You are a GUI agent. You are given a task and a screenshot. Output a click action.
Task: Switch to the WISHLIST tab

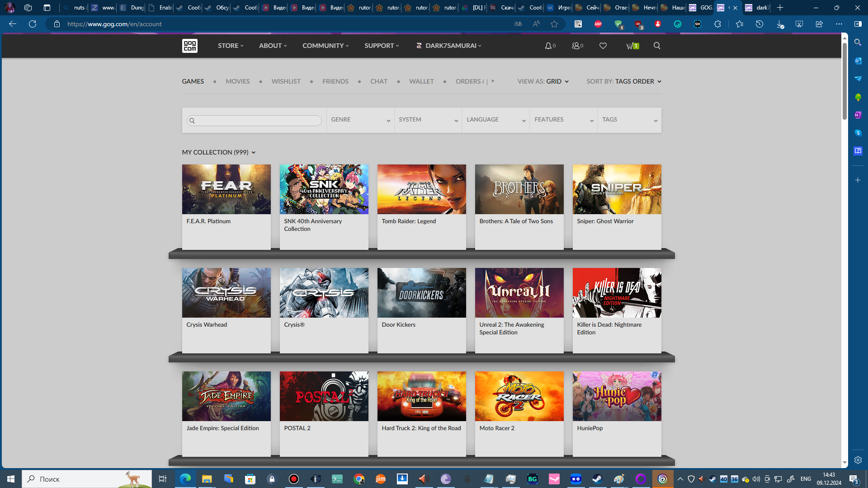coord(286,81)
